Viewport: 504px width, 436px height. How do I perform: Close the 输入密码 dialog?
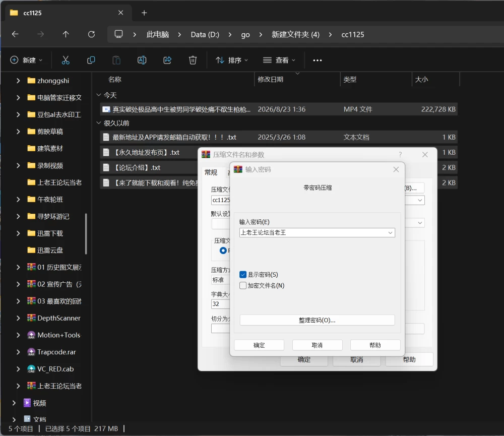(x=396, y=169)
